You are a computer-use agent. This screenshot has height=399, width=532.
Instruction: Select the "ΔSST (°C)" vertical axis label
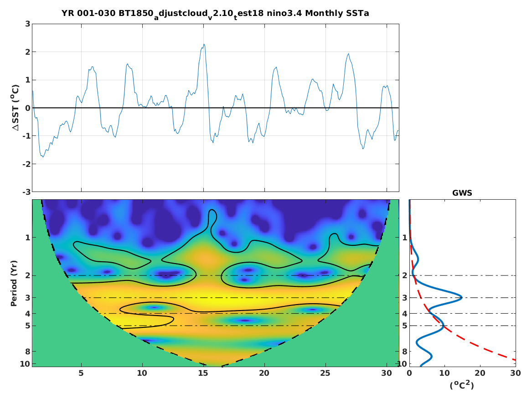15,108
